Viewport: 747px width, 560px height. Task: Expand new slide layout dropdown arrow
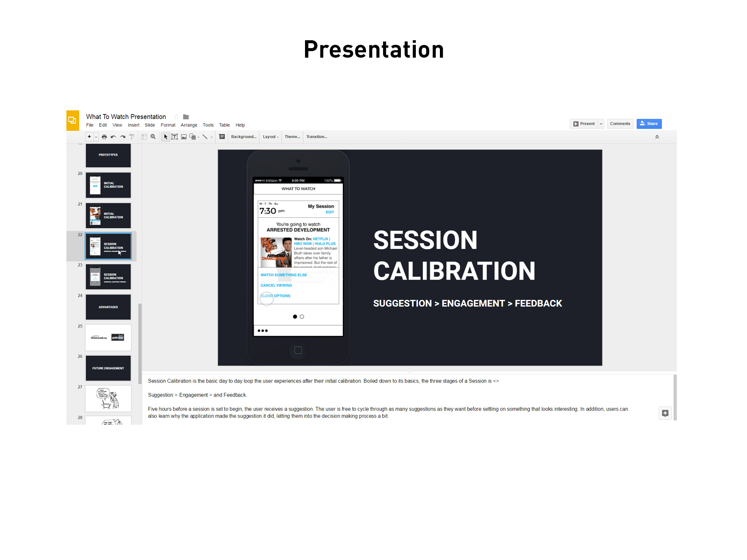96,137
